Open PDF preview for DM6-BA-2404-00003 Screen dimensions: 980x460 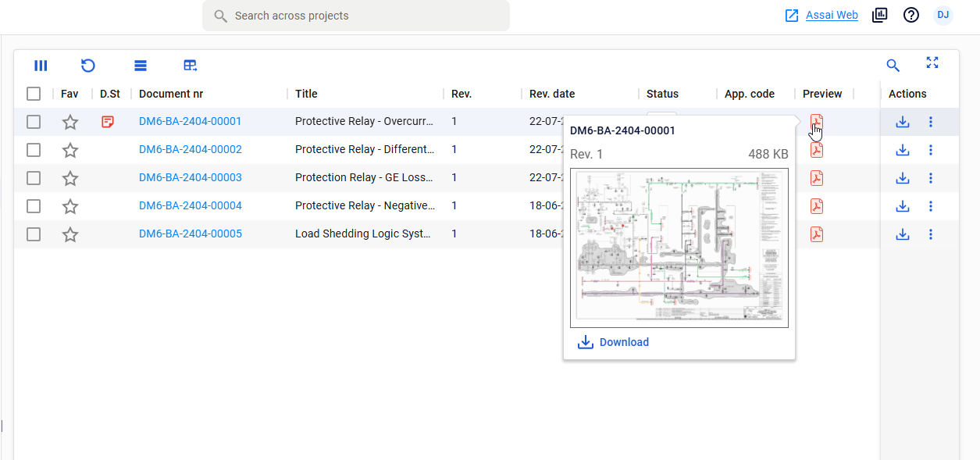coord(817,178)
